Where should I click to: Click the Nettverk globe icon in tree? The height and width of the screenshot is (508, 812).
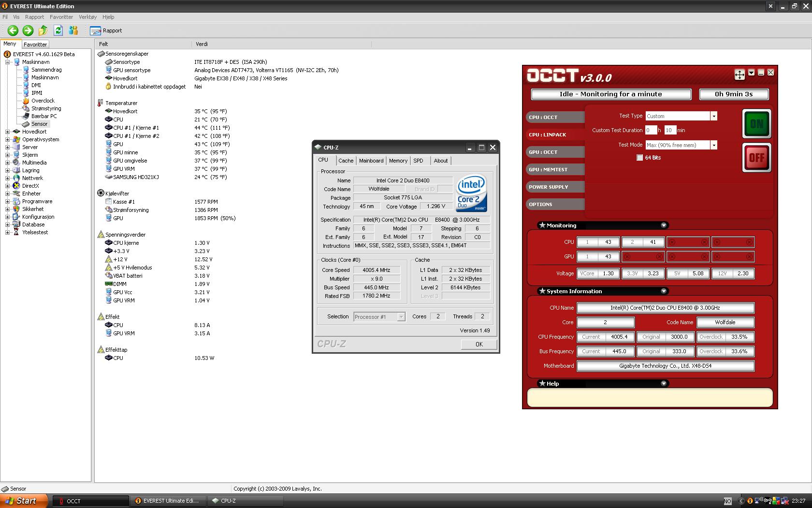click(x=16, y=178)
